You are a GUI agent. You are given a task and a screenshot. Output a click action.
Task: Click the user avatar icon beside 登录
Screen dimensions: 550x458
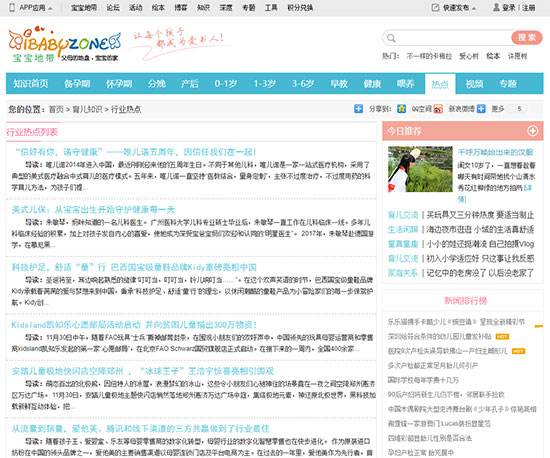point(496,7)
